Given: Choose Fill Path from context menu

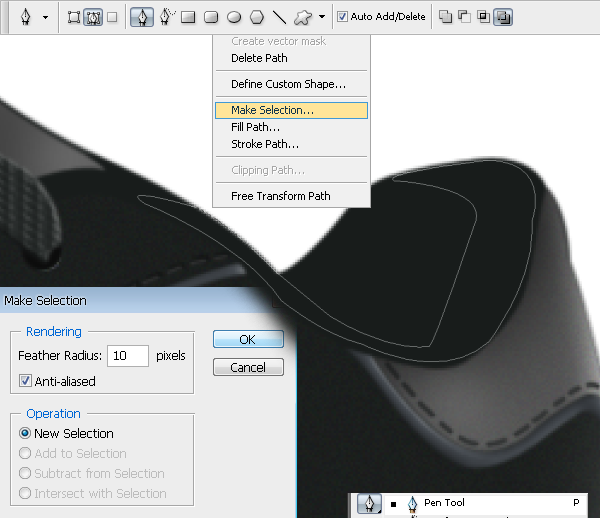Looking at the screenshot, I should [291, 127].
